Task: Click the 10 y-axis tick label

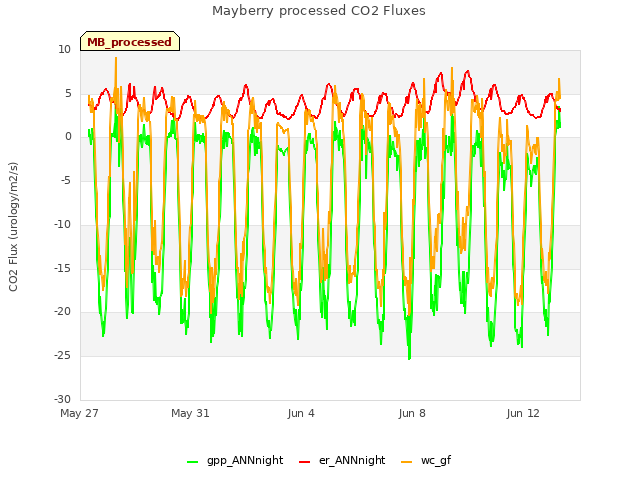Action: 64,49
